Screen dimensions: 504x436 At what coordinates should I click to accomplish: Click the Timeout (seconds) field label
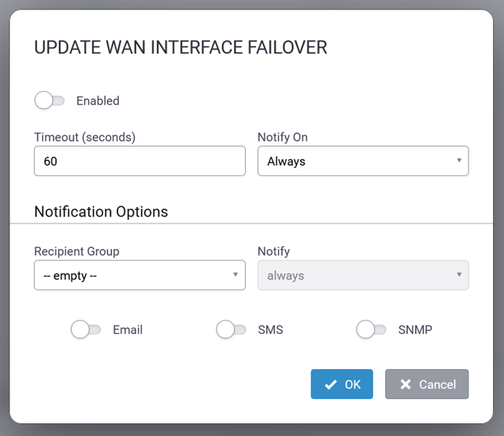pyautogui.click(x=85, y=137)
